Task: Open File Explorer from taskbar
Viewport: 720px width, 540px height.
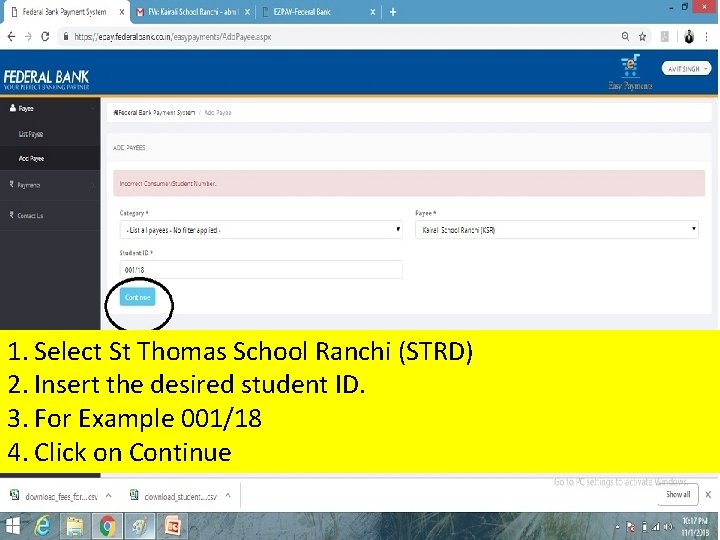Action: click(x=74, y=526)
